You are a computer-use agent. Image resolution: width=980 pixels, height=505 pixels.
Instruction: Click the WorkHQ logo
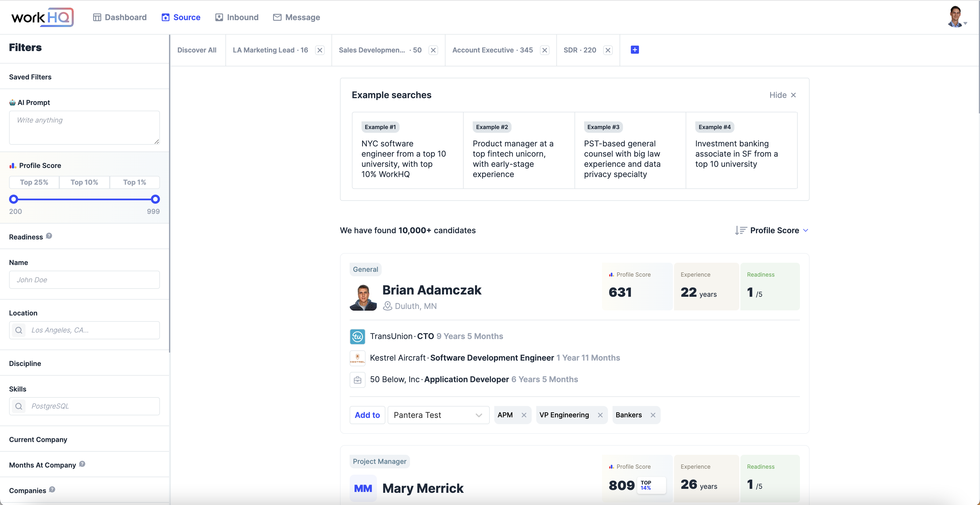pos(42,17)
